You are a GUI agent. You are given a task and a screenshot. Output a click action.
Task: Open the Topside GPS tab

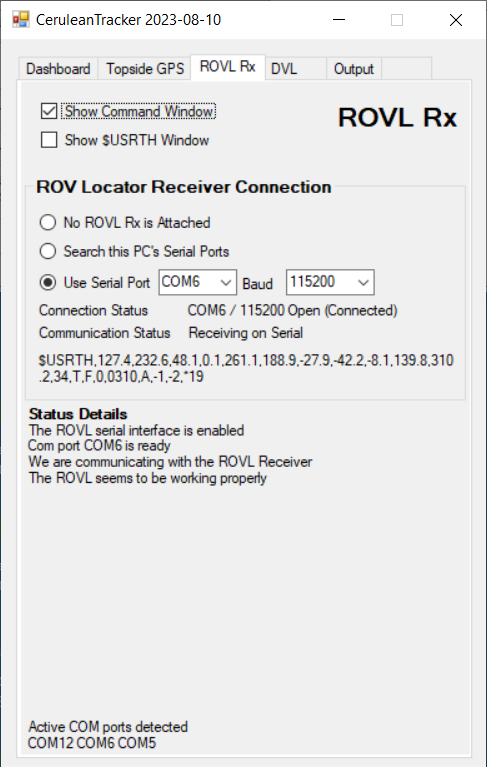145,68
